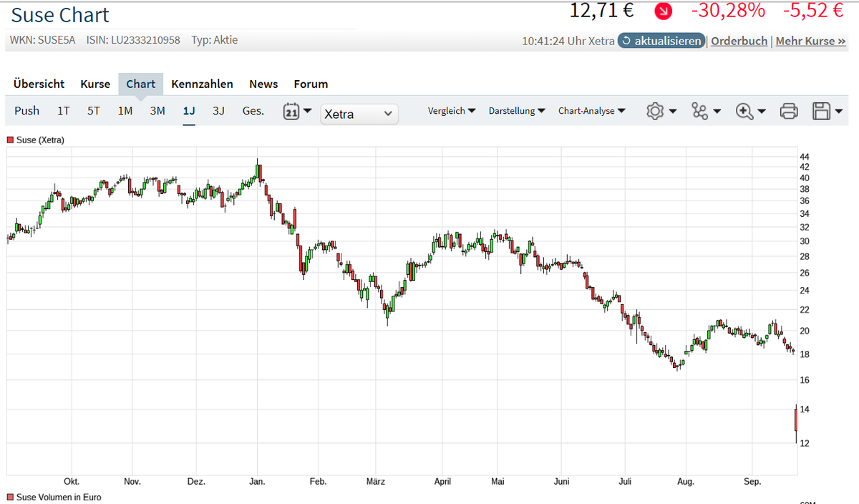Click the January peak candle near 44
This screenshot has height=504, width=859.
click(258, 170)
